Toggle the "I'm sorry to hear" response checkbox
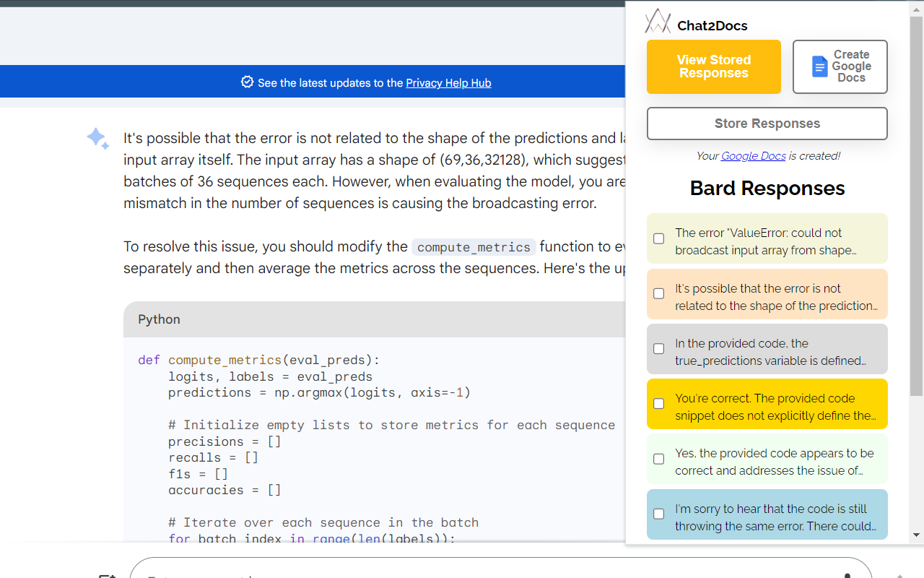Viewport: 924px width, 578px height. (659, 514)
